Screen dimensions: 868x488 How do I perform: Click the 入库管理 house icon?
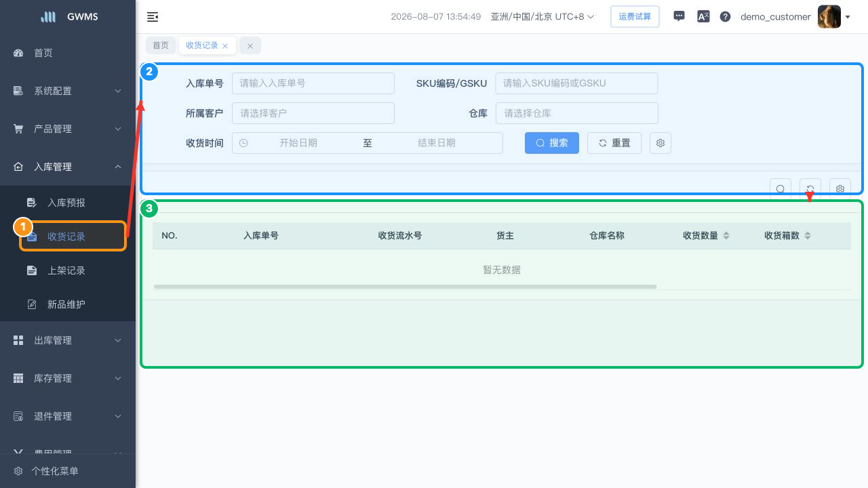tap(18, 167)
